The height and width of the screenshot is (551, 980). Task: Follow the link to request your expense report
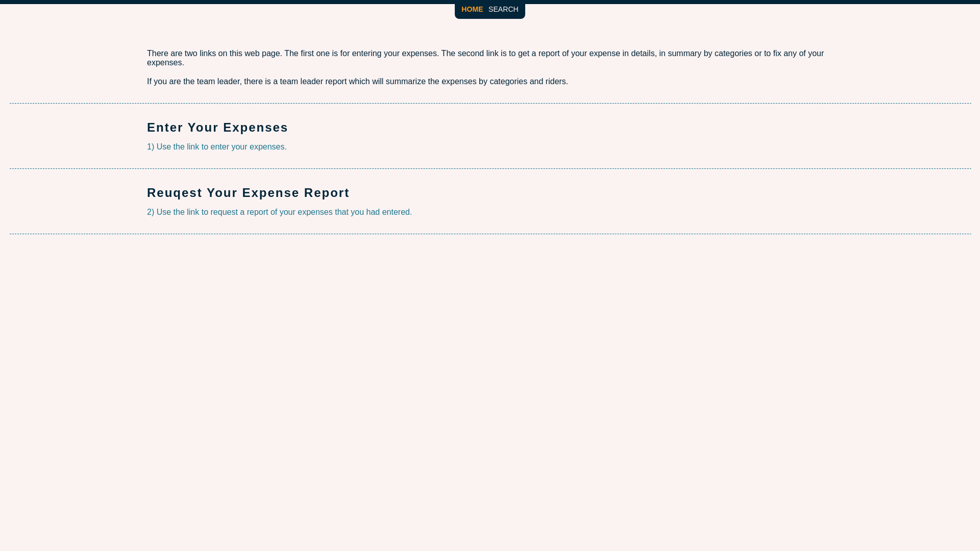279,212
